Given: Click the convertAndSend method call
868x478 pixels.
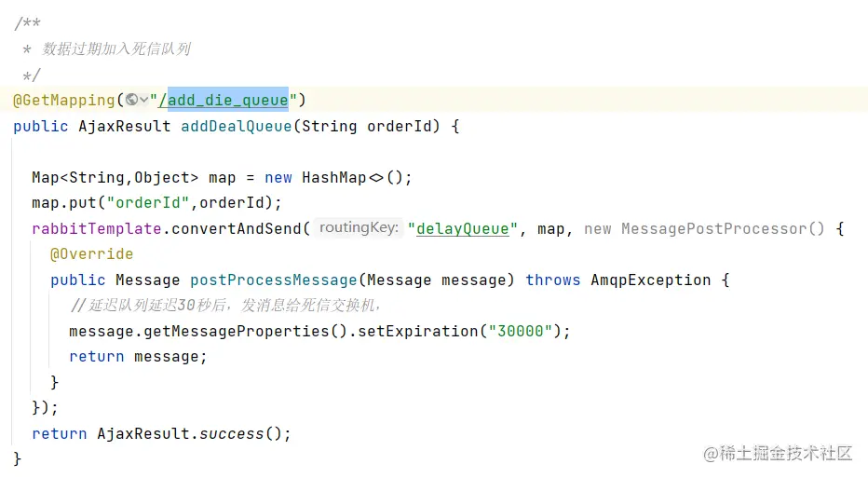Looking at the screenshot, I should click(237, 229).
